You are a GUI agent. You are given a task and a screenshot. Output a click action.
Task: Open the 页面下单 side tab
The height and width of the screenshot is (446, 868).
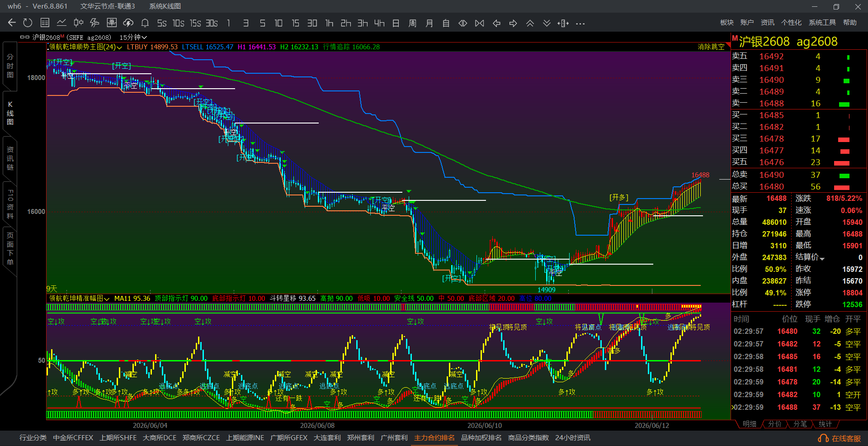[10, 248]
